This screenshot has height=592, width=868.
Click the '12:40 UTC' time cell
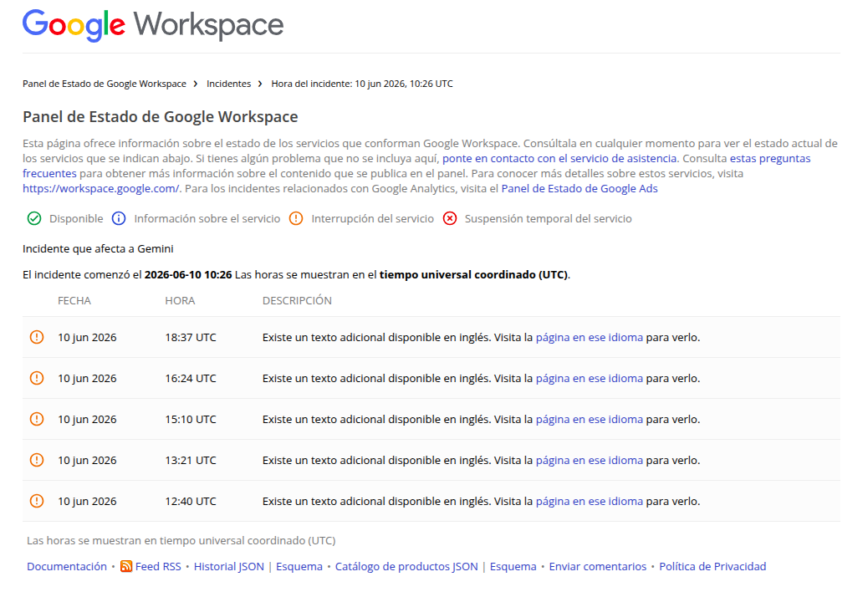pyautogui.click(x=191, y=501)
